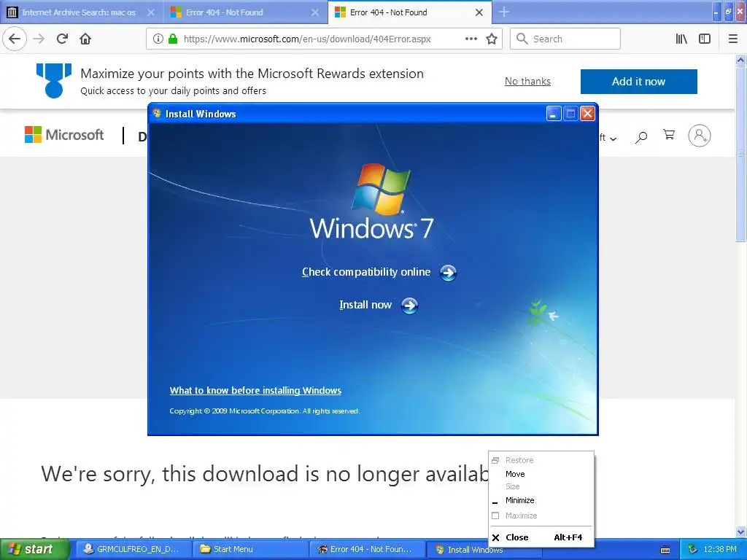This screenshot has width=747, height=560.
Task: Close the middle Error 404 tab
Action: click(x=315, y=12)
